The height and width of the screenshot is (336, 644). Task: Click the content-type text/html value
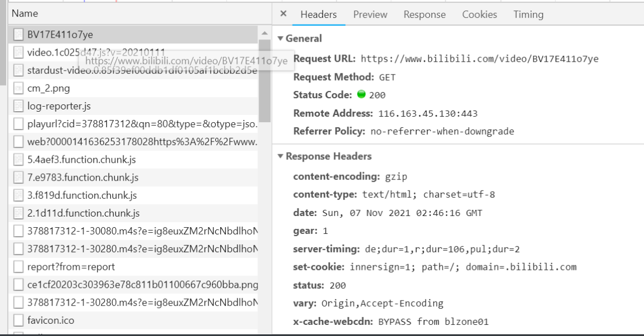pyautogui.click(x=428, y=194)
